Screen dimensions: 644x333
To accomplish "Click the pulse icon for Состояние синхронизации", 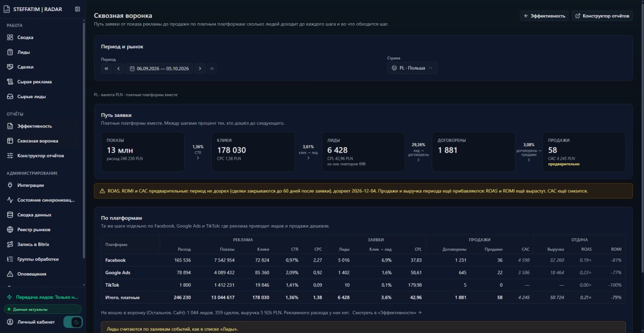I will [10, 200].
